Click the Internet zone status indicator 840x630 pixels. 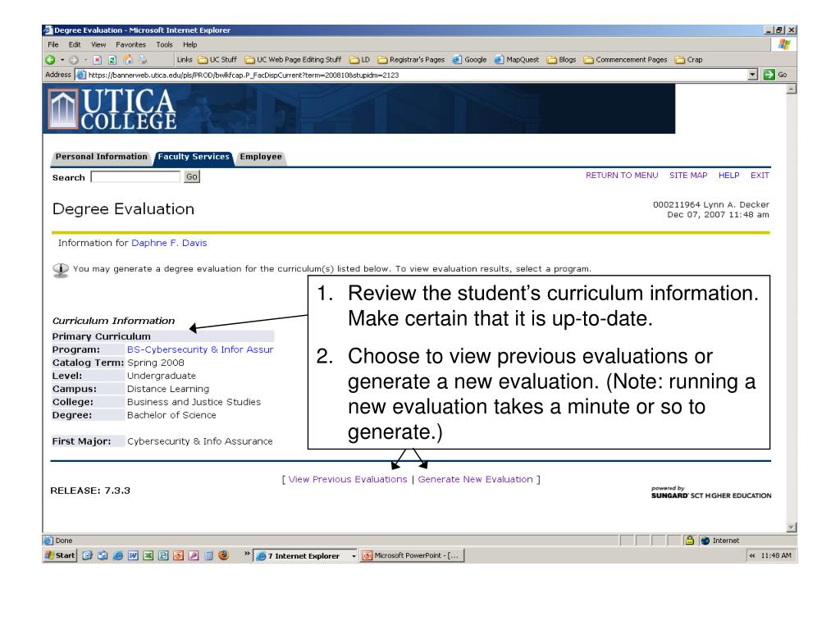point(720,541)
